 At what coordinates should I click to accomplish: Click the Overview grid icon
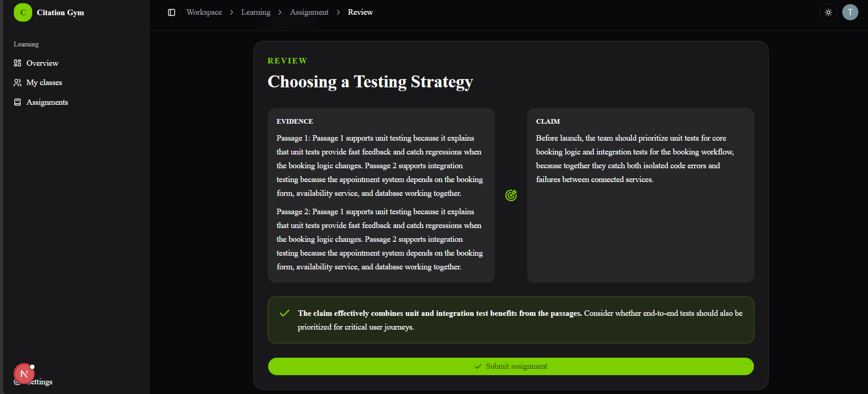(17, 63)
